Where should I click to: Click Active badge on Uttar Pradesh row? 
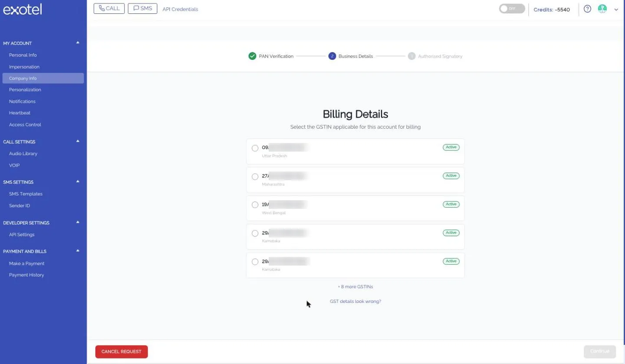[x=451, y=147]
